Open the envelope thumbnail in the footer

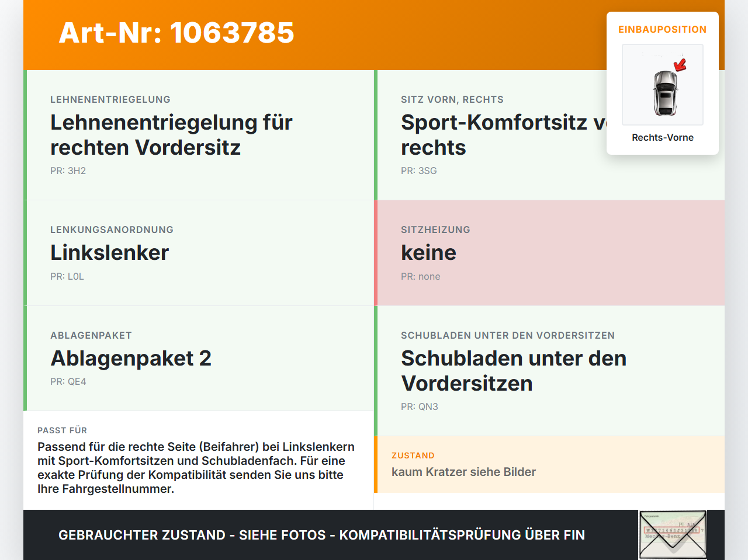[x=673, y=535]
